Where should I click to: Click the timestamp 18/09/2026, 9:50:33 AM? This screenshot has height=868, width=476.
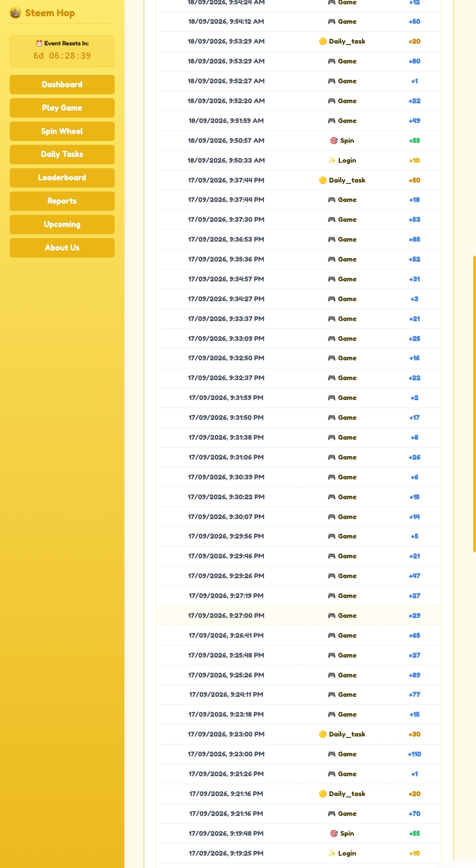(226, 160)
